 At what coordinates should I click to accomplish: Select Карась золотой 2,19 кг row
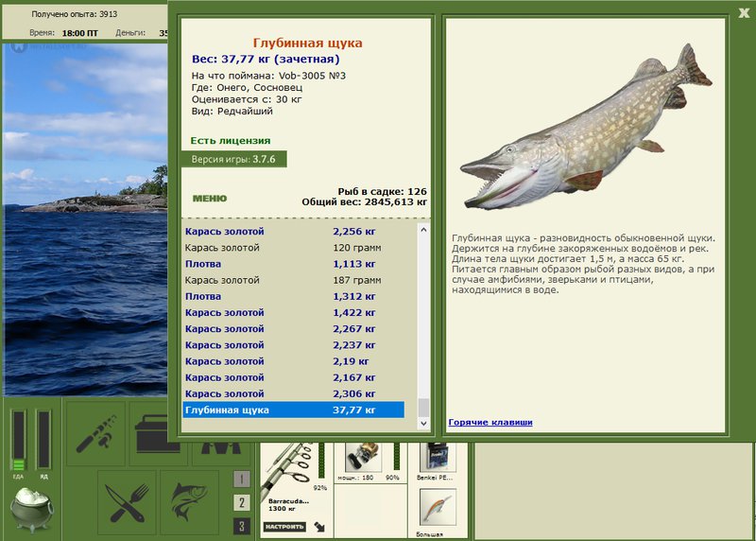294,361
